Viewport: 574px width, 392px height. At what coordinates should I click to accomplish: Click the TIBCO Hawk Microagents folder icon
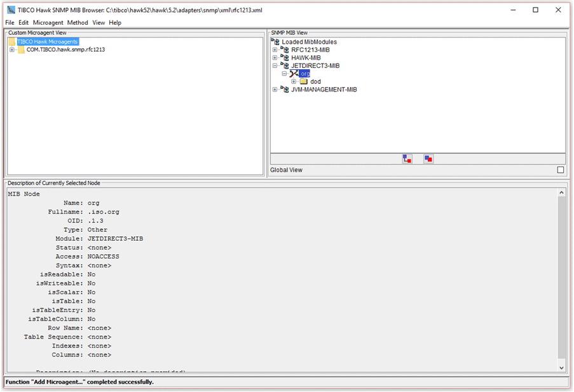pos(12,42)
